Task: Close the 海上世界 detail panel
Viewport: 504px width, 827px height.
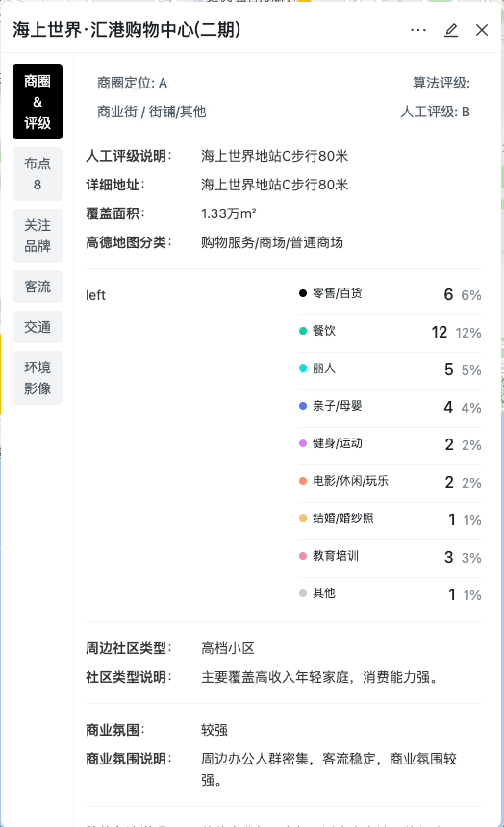Action: click(x=481, y=30)
